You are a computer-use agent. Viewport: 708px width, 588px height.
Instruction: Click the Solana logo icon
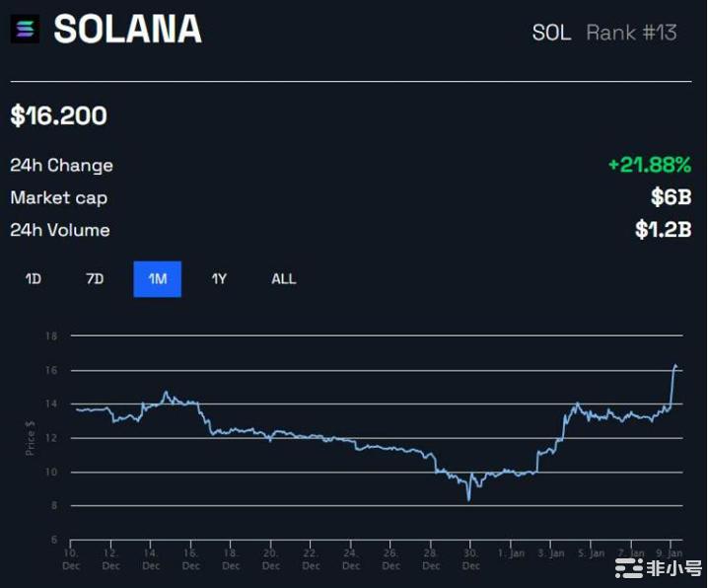[26, 30]
